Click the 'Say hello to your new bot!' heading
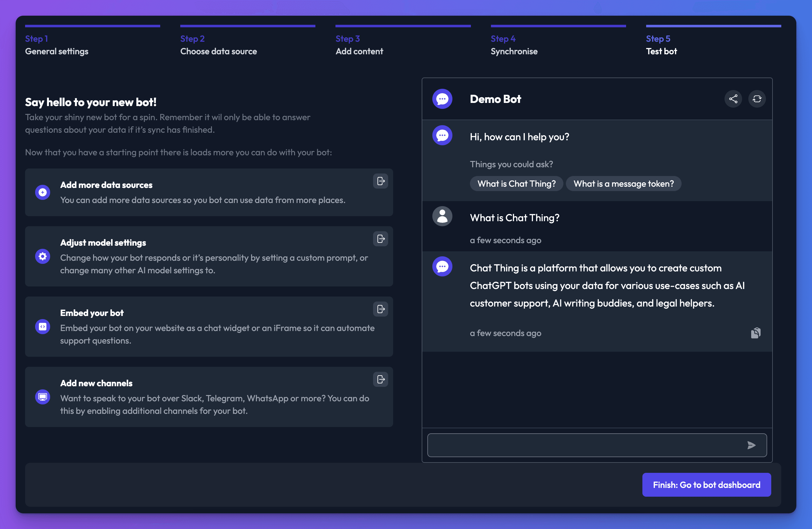The width and height of the screenshot is (812, 529). 91,102
